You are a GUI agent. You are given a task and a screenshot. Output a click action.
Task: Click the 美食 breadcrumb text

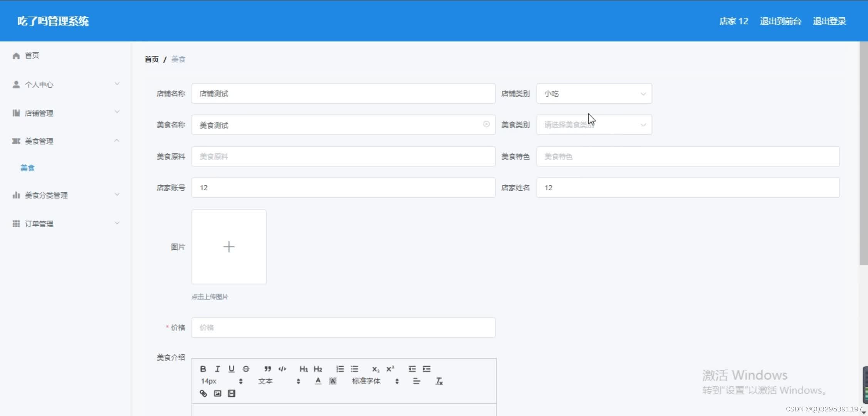coord(178,59)
